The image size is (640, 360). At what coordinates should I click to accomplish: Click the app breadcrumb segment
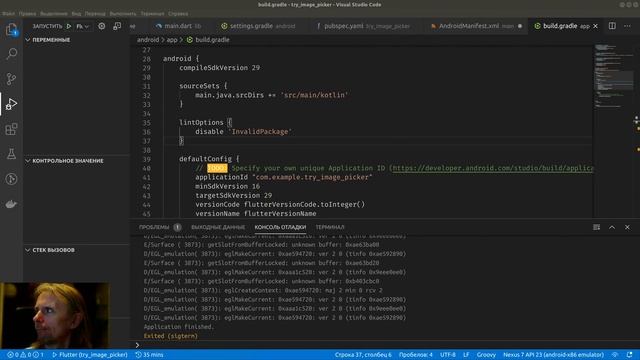pos(172,40)
